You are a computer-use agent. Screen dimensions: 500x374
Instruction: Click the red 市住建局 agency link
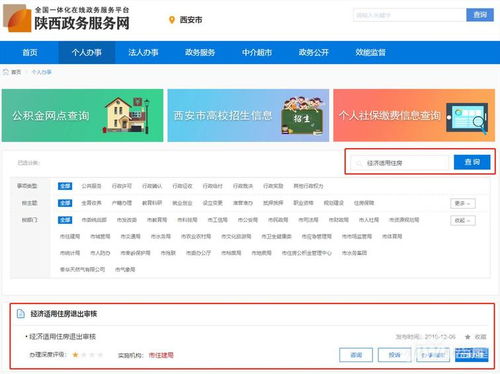tap(161, 355)
